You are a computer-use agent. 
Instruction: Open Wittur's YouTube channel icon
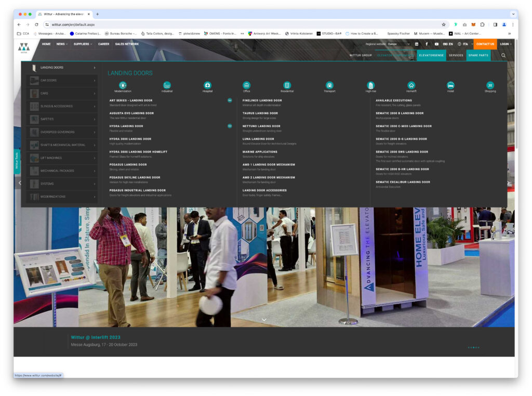pyautogui.click(x=436, y=44)
